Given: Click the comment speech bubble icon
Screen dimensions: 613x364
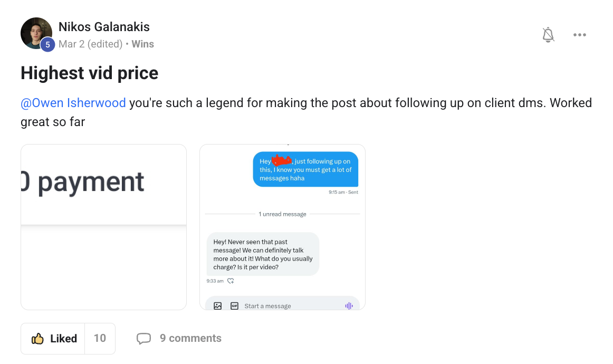Looking at the screenshot, I should [143, 339].
